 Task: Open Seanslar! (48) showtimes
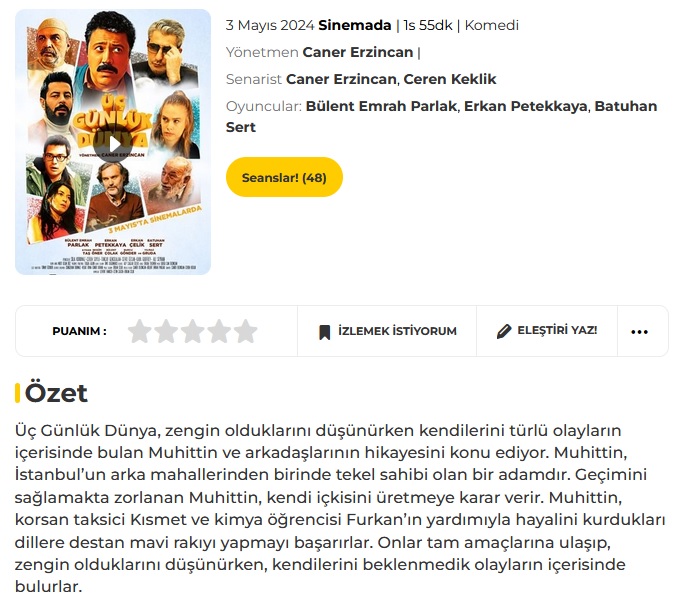[x=284, y=177]
